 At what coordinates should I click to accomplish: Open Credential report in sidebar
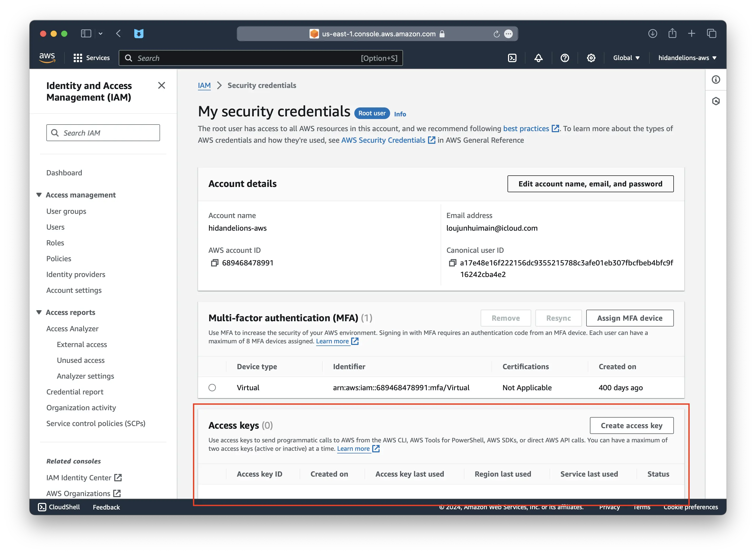(x=75, y=392)
